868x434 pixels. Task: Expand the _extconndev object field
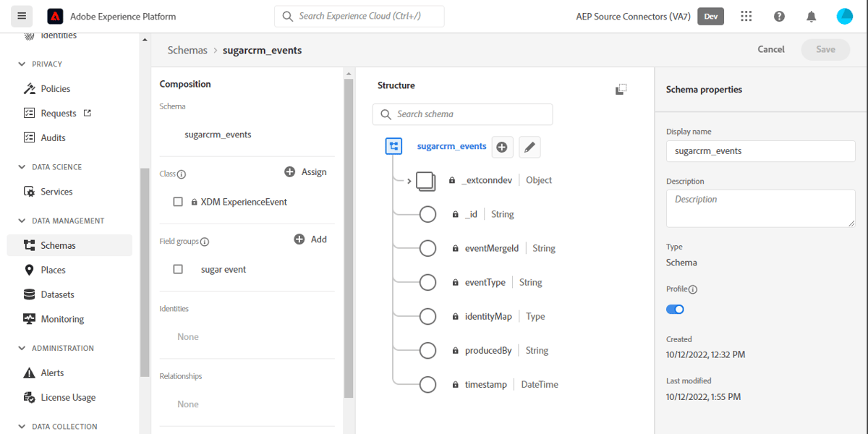(409, 179)
